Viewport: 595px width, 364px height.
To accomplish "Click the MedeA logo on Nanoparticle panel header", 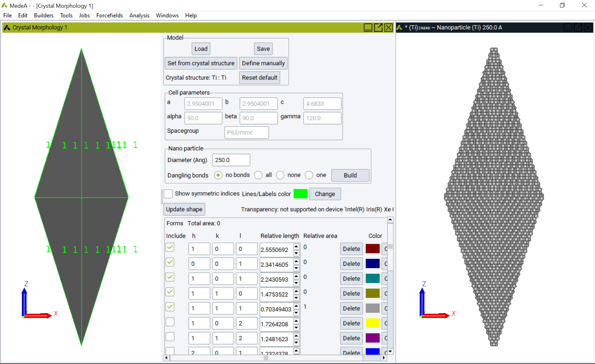I will [399, 27].
